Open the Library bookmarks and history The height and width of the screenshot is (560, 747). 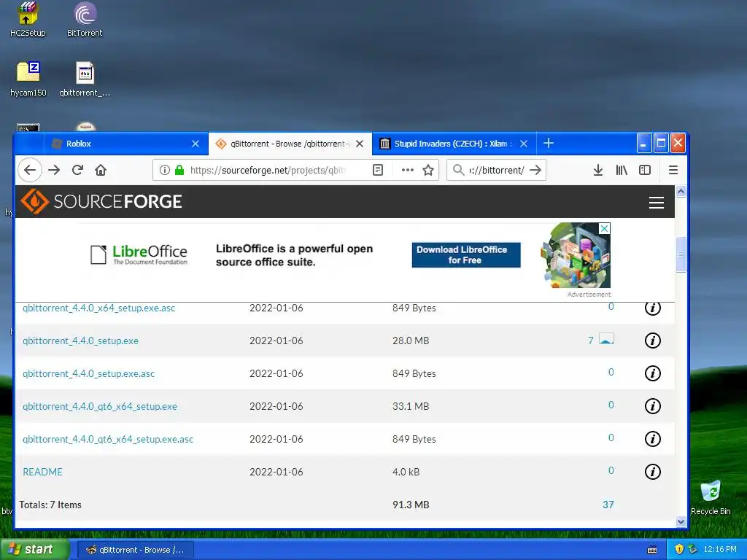[x=622, y=170]
